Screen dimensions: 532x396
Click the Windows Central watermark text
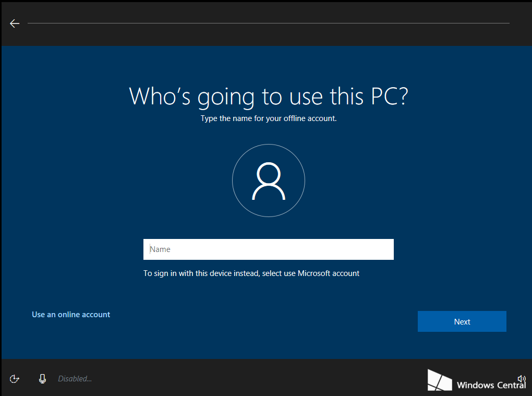pos(490,385)
